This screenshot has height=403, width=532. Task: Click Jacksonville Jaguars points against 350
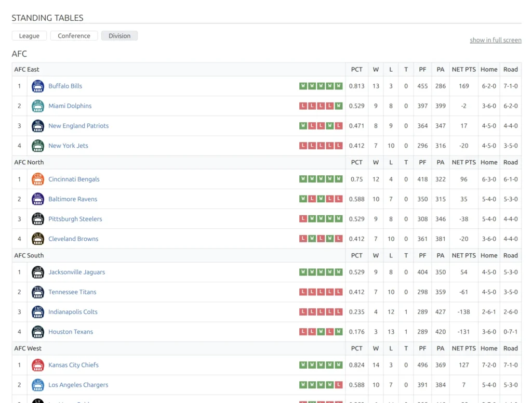[x=441, y=272]
